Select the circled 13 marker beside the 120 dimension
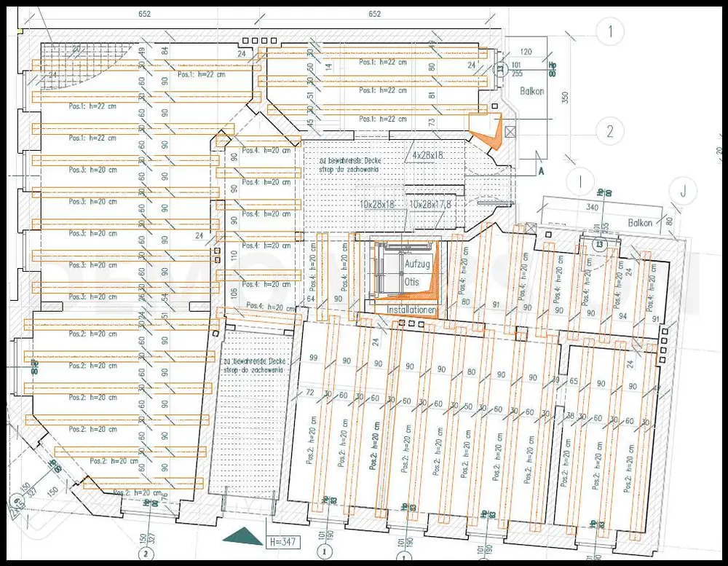The image size is (728, 566). (x=500, y=69)
